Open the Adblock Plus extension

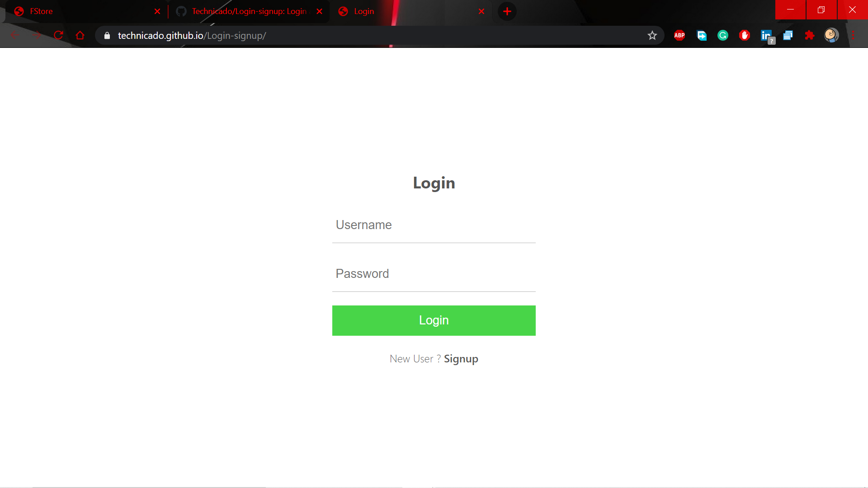coord(679,35)
